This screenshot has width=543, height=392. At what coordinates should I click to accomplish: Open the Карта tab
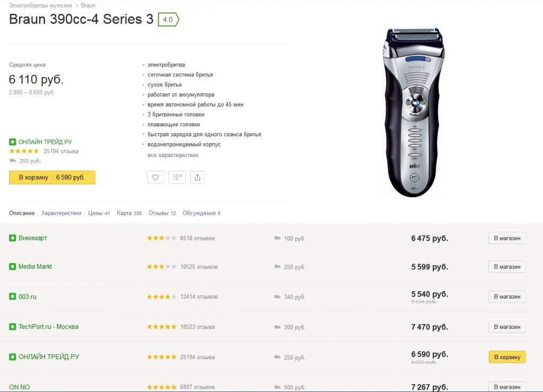(129, 213)
